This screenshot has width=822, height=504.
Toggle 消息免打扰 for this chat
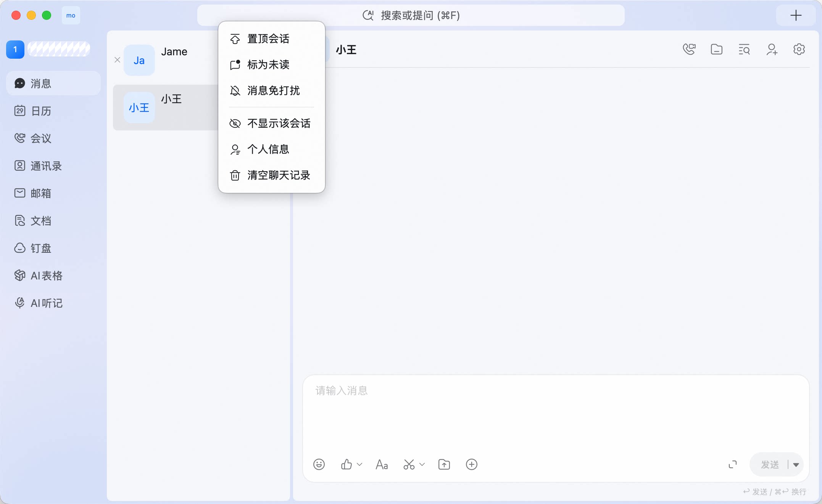(x=271, y=91)
